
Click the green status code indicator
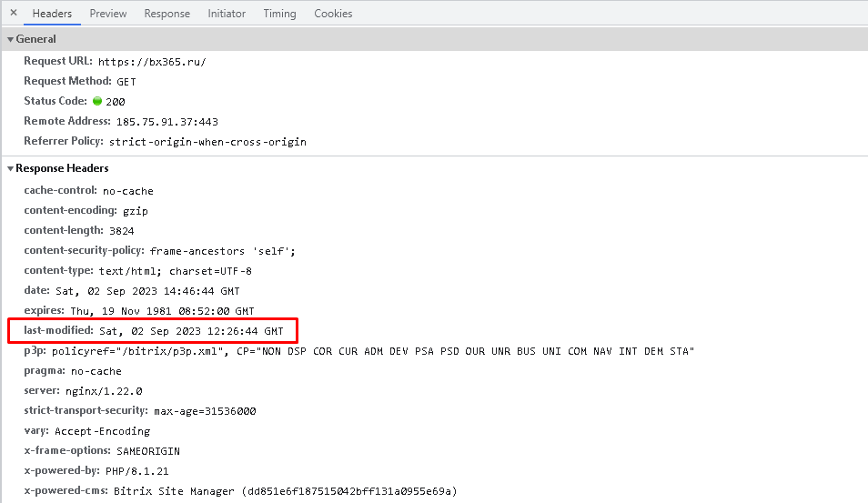pyautogui.click(x=97, y=102)
